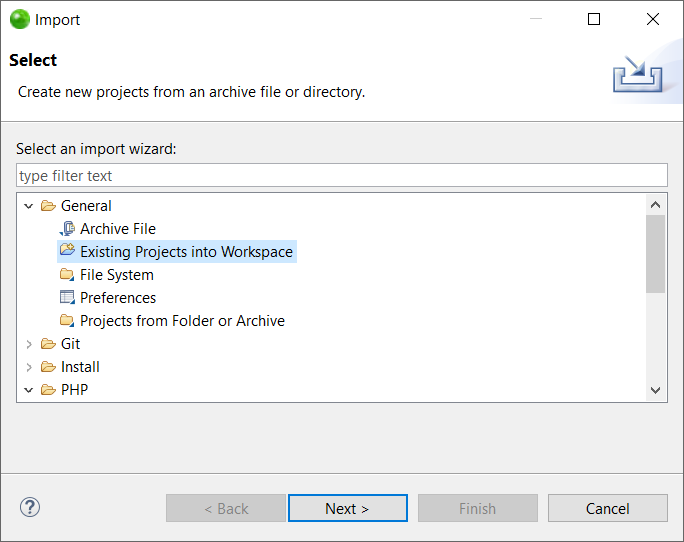Expand the Install tree node
Screen dimensions: 684x542
pos(28,367)
